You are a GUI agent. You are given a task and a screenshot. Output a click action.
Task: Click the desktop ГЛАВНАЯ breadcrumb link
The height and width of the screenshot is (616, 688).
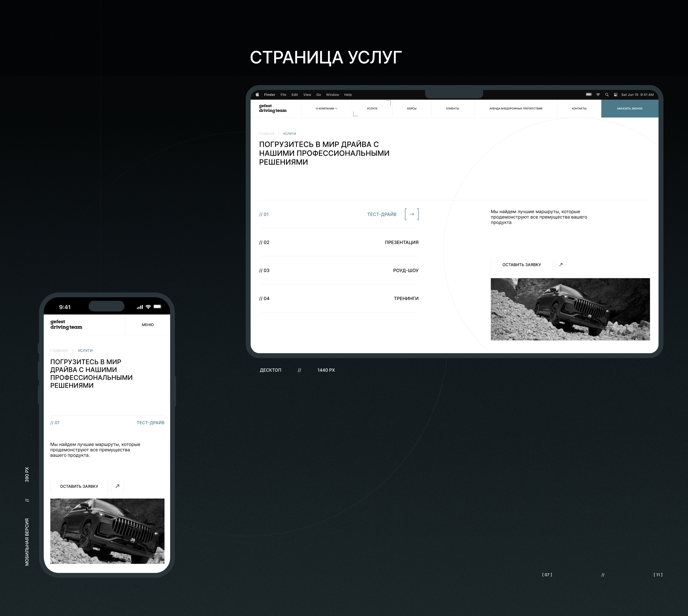coord(267,134)
